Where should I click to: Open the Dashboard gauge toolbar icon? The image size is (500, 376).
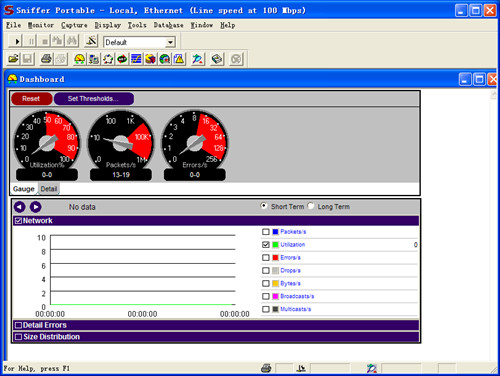pos(79,59)
